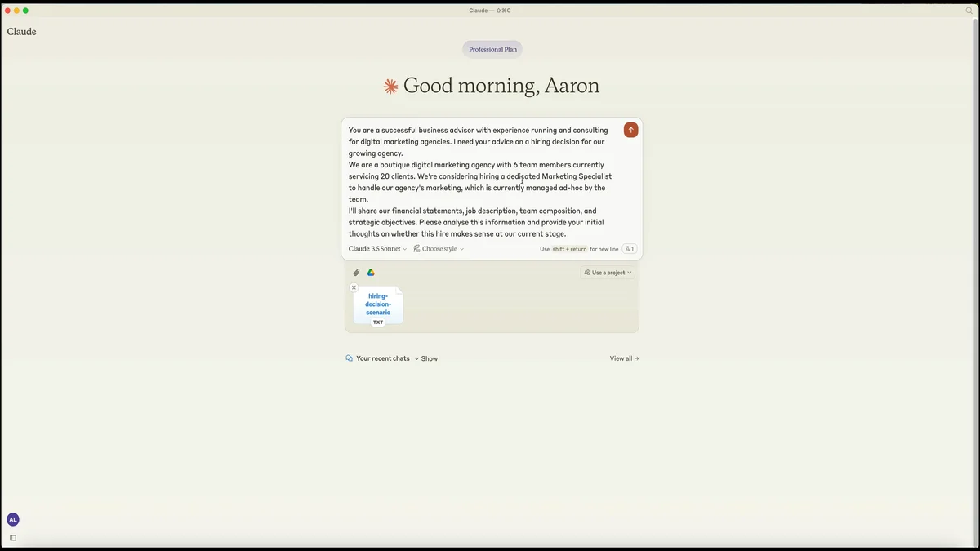
Task: Click the Claude logo text in the header
Action: click(22, 32)
